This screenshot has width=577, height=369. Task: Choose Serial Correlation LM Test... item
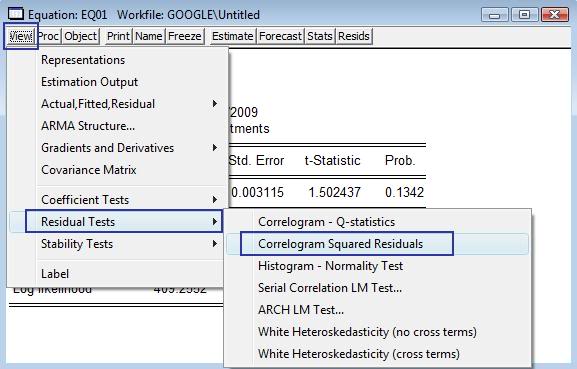point(378,288)
